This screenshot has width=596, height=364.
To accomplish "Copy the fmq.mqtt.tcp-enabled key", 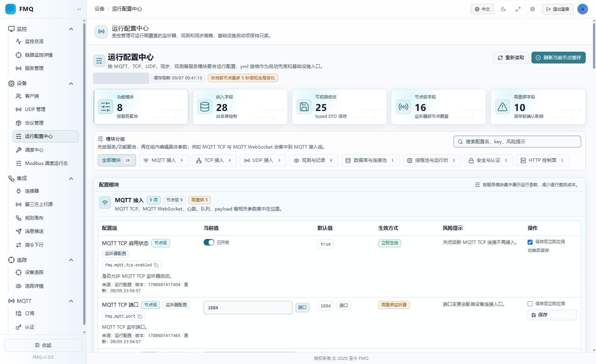I will 156,265.
